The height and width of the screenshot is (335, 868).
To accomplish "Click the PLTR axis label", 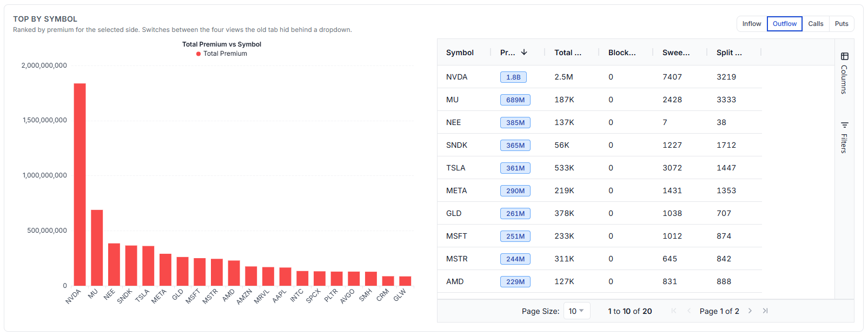I will tap(331, 295).
